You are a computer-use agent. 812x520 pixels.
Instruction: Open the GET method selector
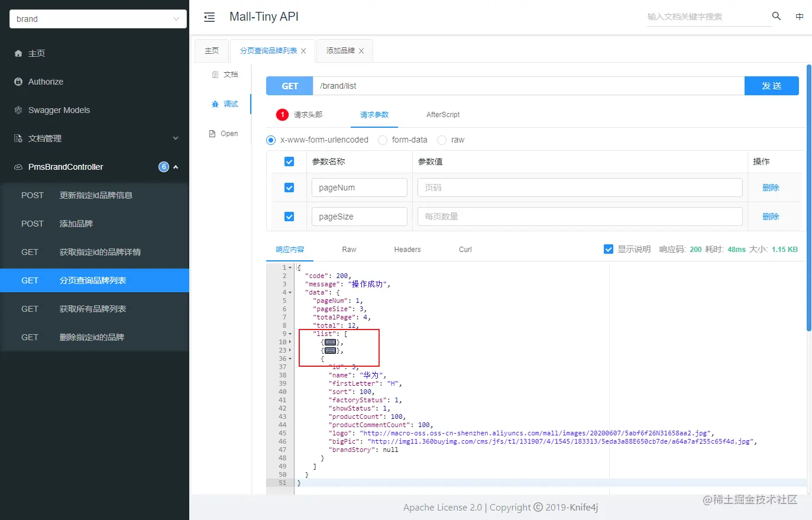pos(290,86)
